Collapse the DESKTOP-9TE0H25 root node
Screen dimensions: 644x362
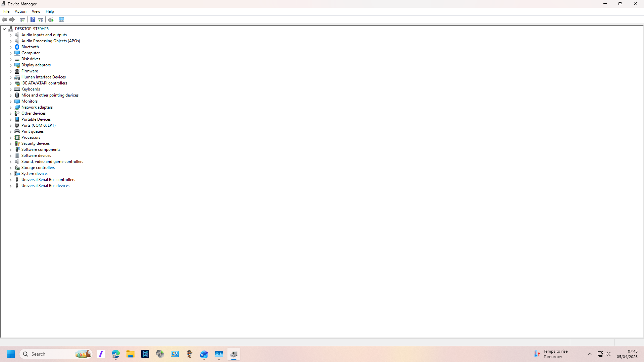point(4,29)
